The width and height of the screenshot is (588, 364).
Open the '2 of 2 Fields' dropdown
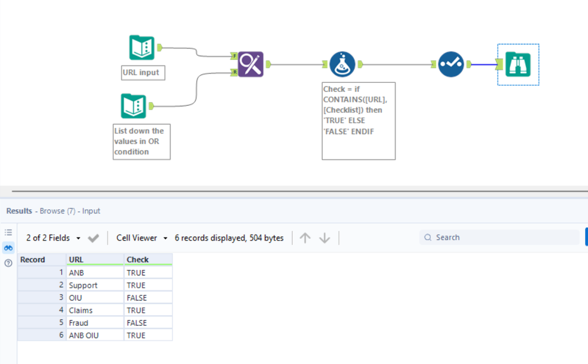(54, 238)
